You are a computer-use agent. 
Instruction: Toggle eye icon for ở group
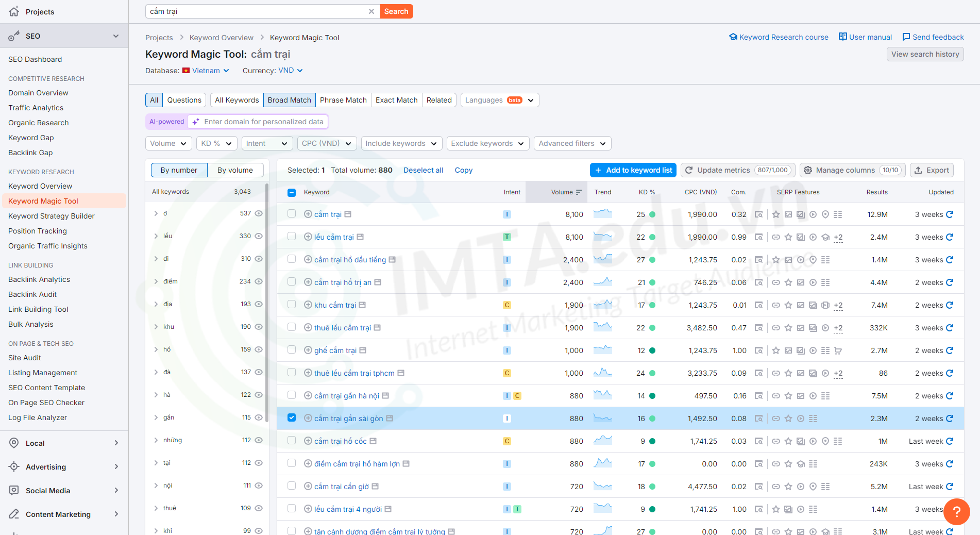tap(259, 213)
